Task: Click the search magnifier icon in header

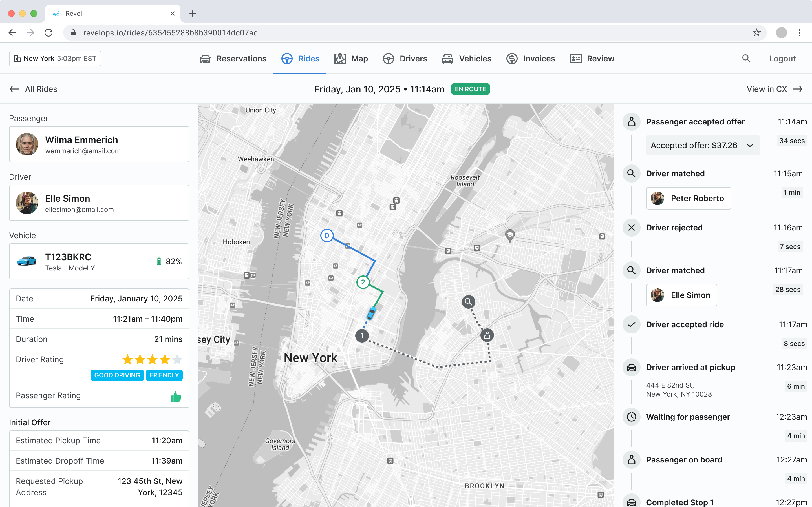Action: click(746, 59)
